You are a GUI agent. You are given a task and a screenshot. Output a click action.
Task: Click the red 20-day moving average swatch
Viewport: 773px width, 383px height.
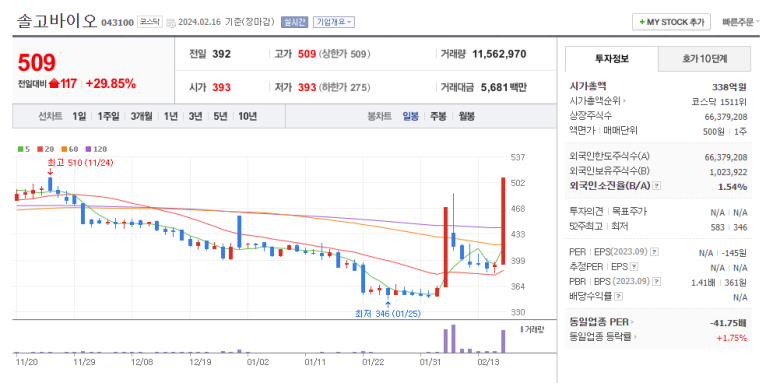(x=39, y=149)
